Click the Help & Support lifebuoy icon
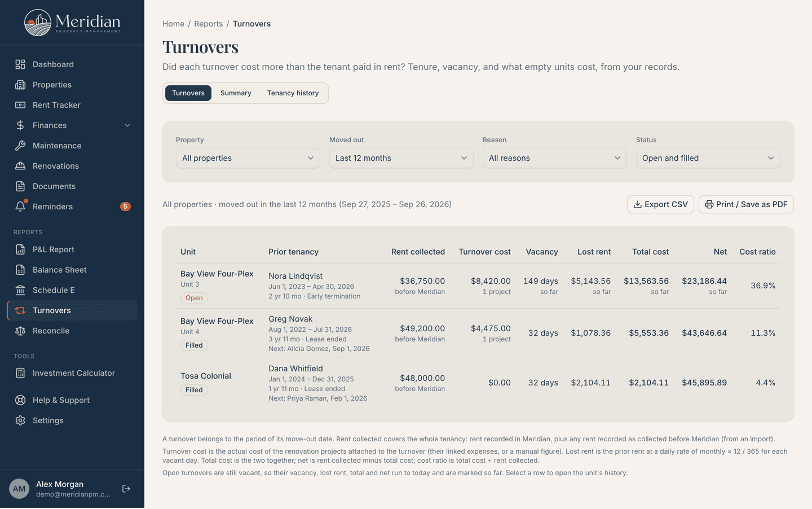The height and width of the screenshot is (509, 812). click(20, 400)
